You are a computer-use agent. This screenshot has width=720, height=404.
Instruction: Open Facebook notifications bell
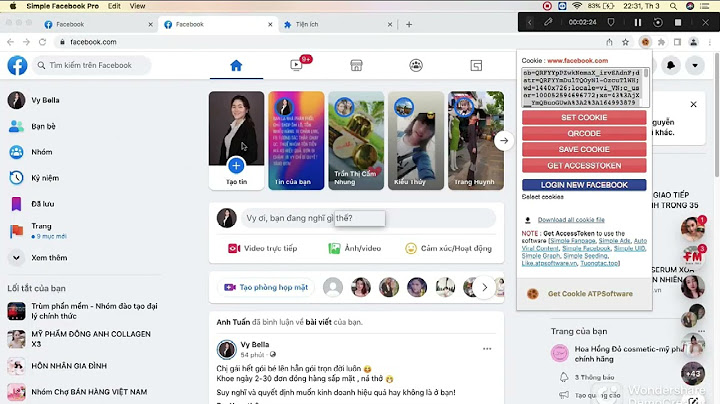[671, 65]
